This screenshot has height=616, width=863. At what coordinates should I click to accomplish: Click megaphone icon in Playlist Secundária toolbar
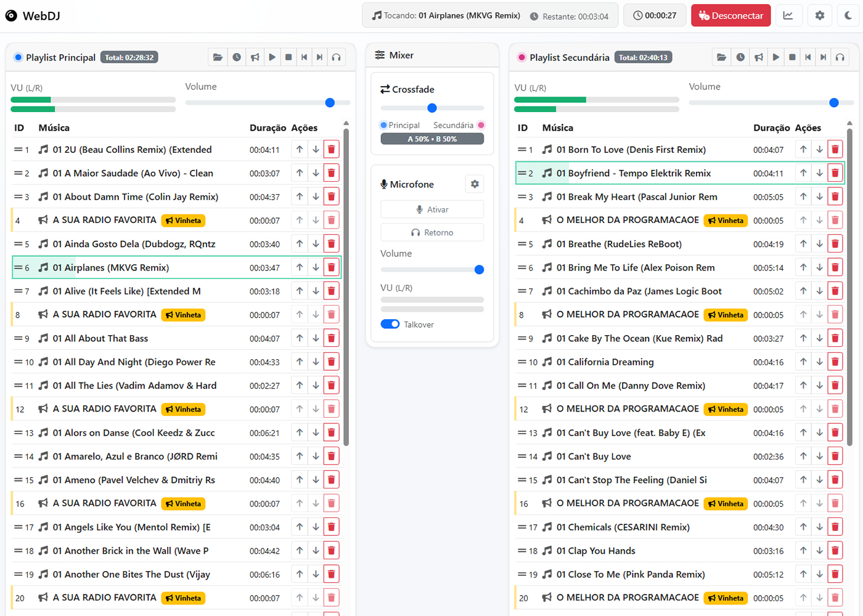(759, 57)
